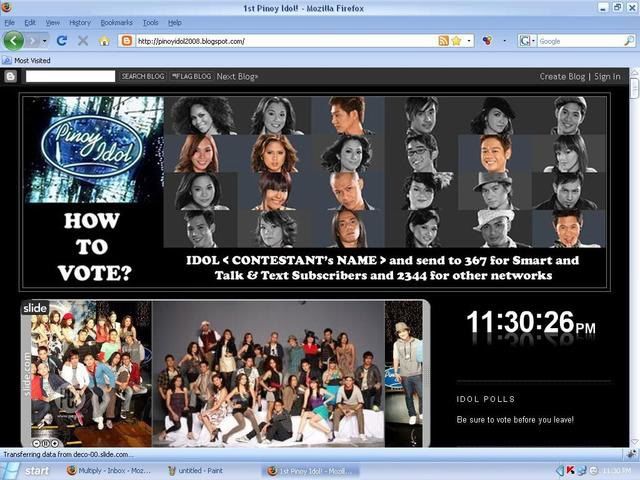Viewport: 640px width, 480px height.
Task: Open dropdown arrow next to colorful balls icon
Action: click(x=504, y=41)
